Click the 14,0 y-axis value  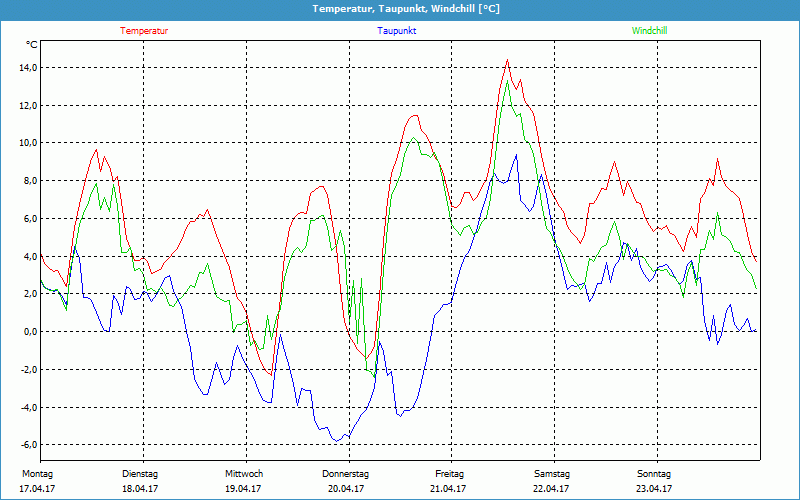(29, 68)
